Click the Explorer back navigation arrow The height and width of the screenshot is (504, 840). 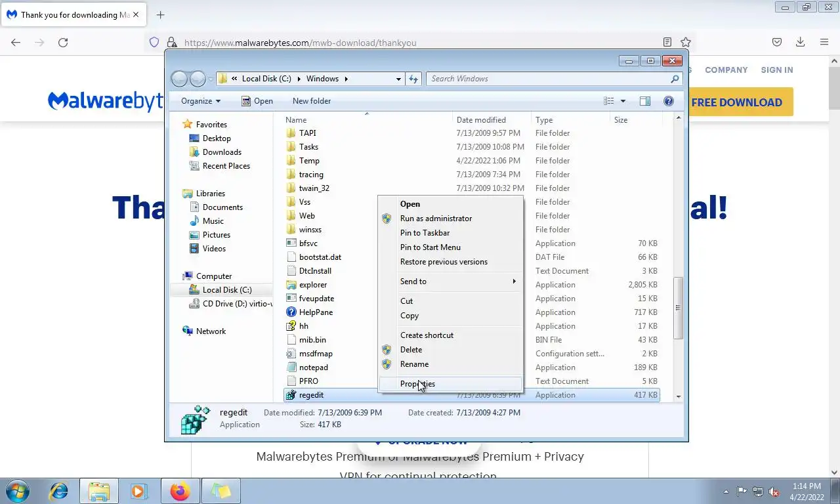tap(179, 79)
